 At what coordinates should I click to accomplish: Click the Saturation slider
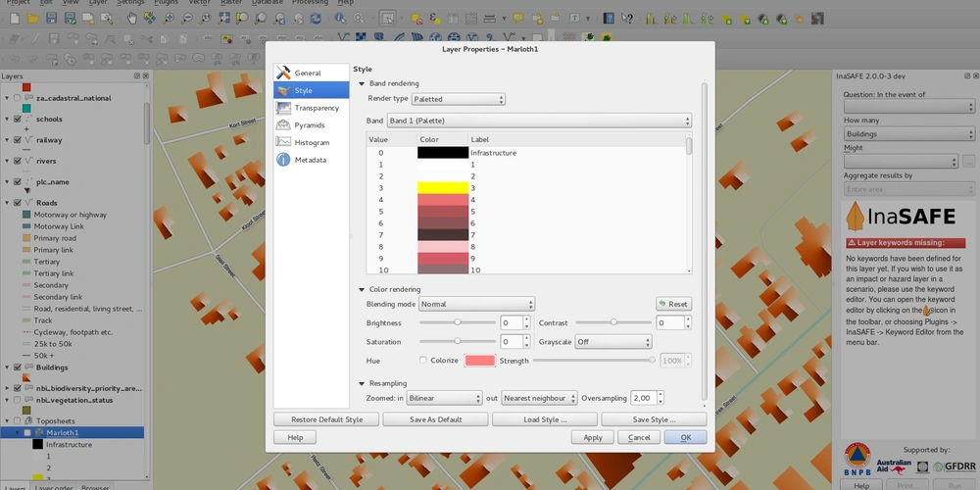(x=458, y=341)
